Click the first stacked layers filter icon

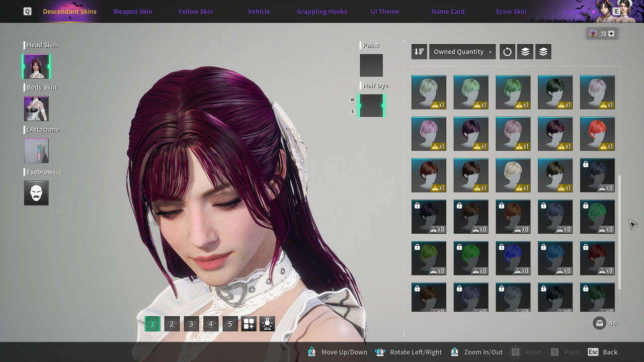pyautogui.click(x=525, y=52)
